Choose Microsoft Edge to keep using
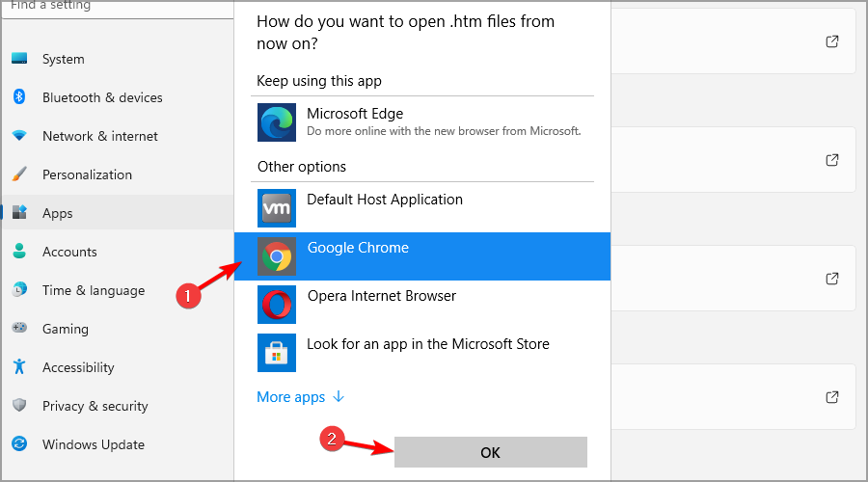Image resolution: width=868 pixels, height=482 pixels. click(422, 122)
